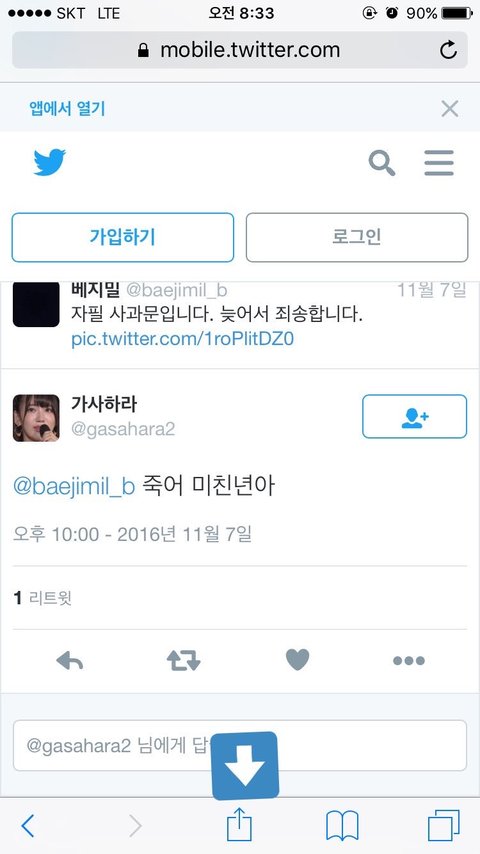
Task: Open the 가사하라 profile picture
Action: pos(36,418)
